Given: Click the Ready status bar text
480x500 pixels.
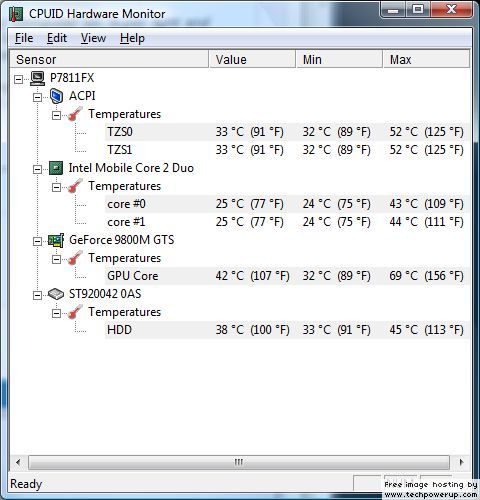Looking at the screenshot, I should (26, 484).
